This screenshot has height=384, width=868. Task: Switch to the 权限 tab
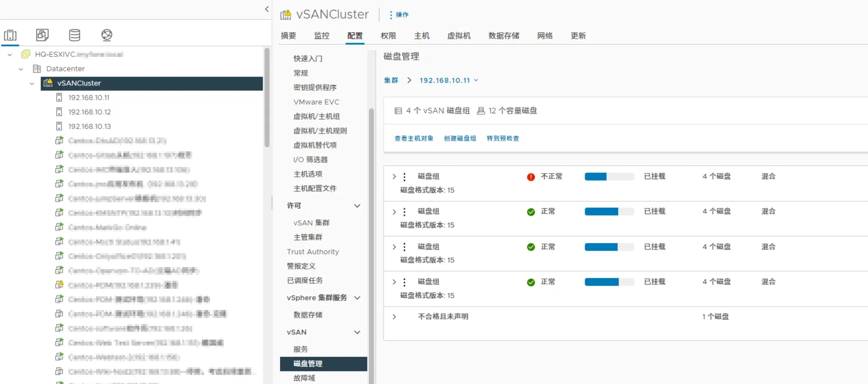[x=388, y=36]
